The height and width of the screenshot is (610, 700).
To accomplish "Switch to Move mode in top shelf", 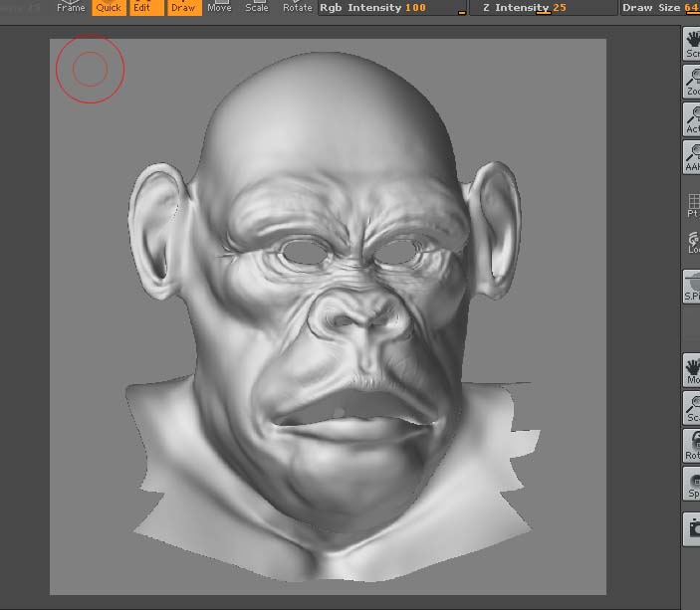I will click(219, 8).
